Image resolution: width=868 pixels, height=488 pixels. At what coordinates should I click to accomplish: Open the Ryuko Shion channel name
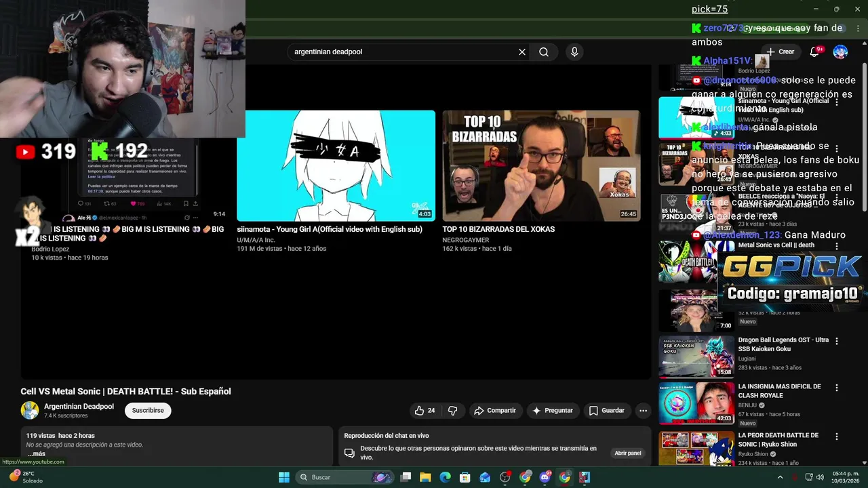click(753, 453)
